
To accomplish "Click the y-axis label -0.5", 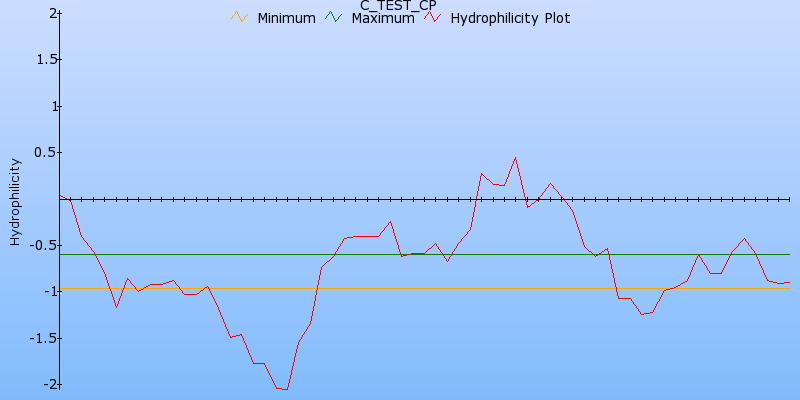I will click(43, 245).
